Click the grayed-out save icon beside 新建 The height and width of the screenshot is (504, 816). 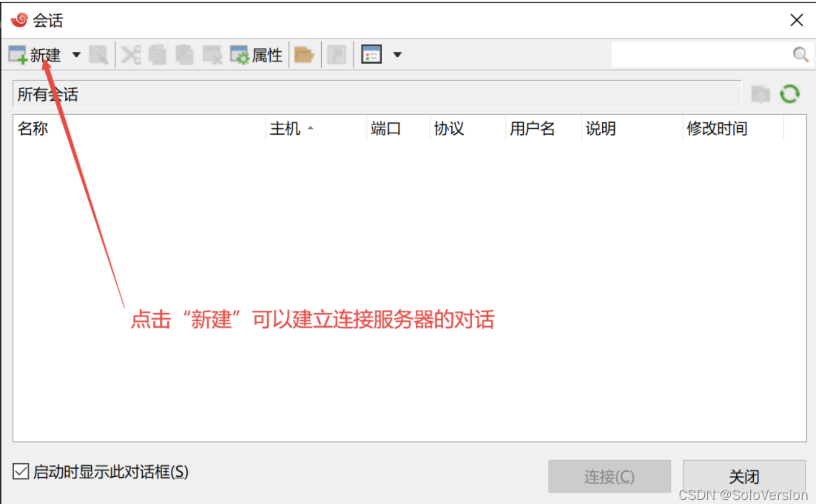pyautogui.click(x=99, y=55)
